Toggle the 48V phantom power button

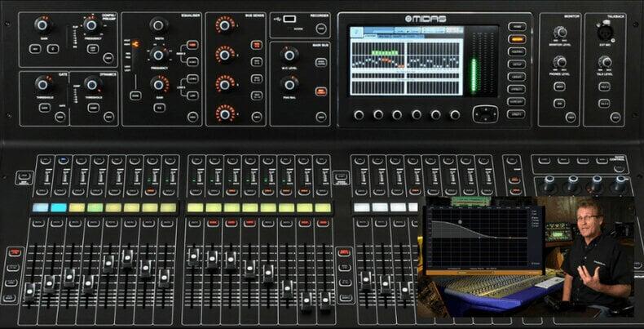(33, 49)
